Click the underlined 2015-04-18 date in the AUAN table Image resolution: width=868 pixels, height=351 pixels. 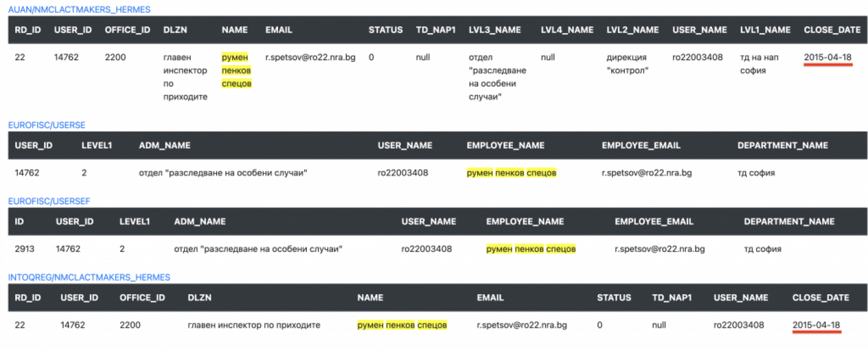pyautogui.click(x=828, y=57)
